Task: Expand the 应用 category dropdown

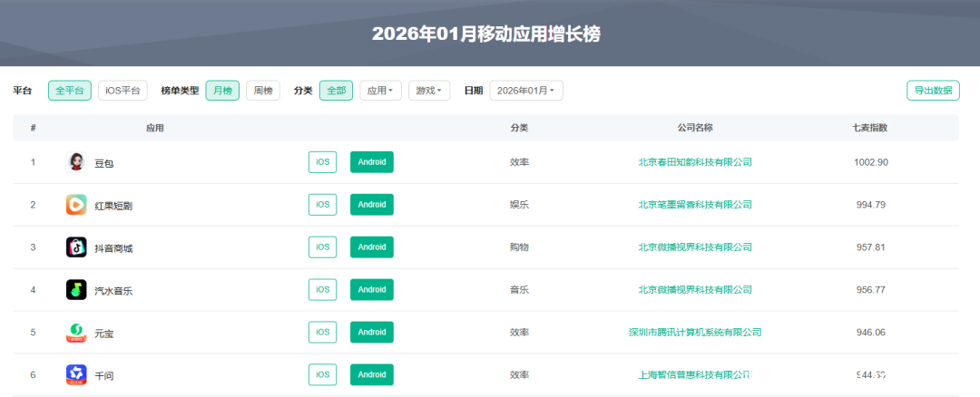Action: [380, 91]
